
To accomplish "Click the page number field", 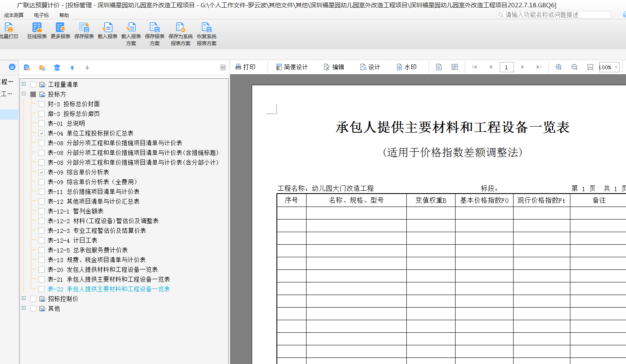I will tap(507, 67).
